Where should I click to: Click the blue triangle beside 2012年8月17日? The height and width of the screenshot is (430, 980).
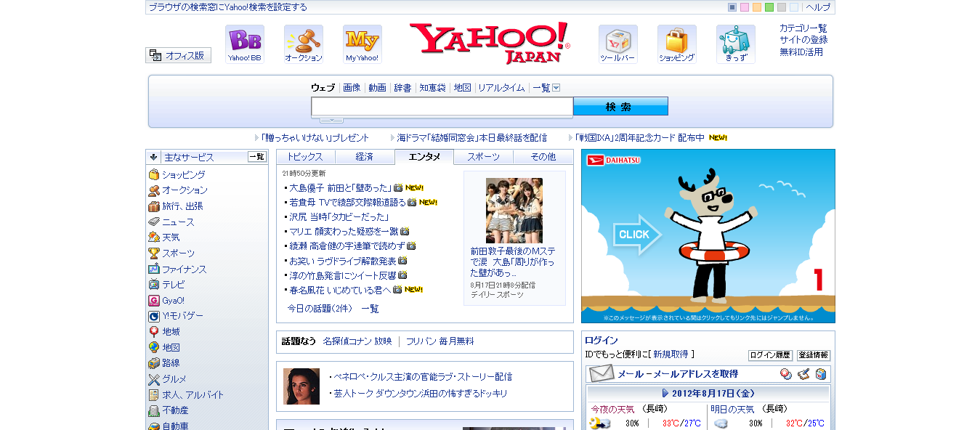[665, 393]
